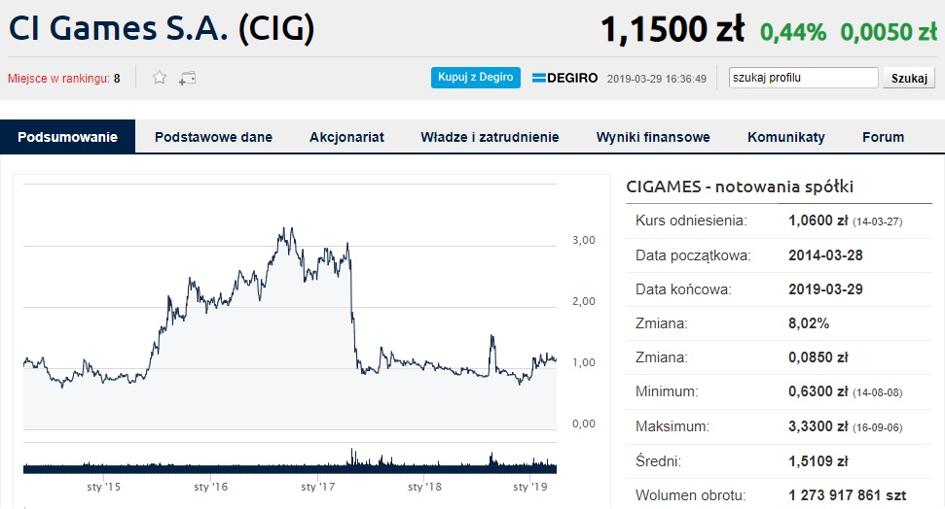Viewport: 945px width, 509px height.
Task: Open the Komunikaty tab
Action: [x=786, y=137]
